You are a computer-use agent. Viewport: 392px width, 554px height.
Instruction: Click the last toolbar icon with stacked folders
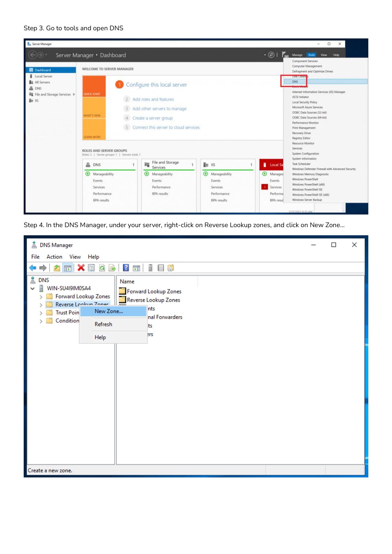point(171,268)
